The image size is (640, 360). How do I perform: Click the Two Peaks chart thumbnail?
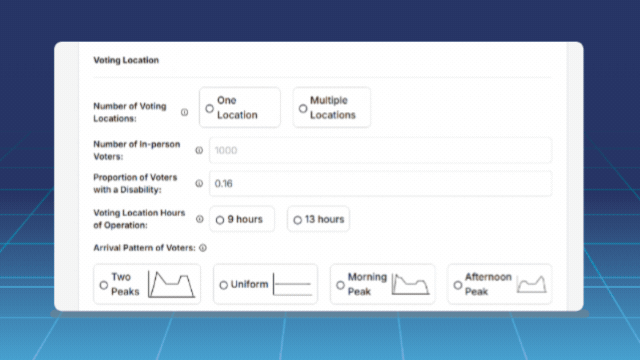coord(171,284)
